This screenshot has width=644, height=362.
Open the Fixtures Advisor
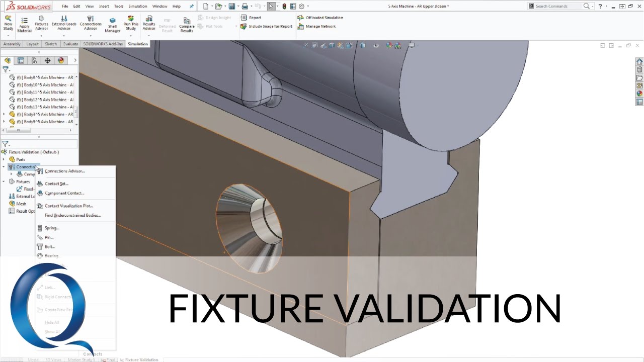pyautogui.click(x=41, y=23)
